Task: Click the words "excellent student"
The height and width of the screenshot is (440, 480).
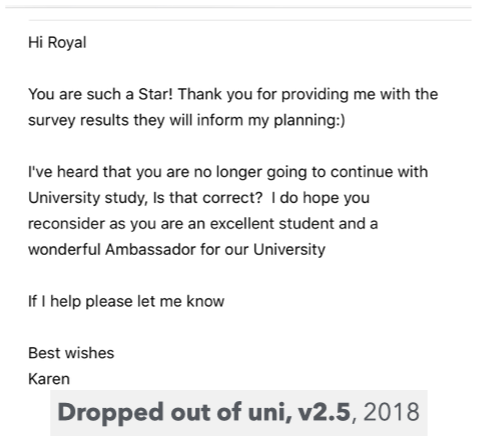Action: click(x=272, y=224)
